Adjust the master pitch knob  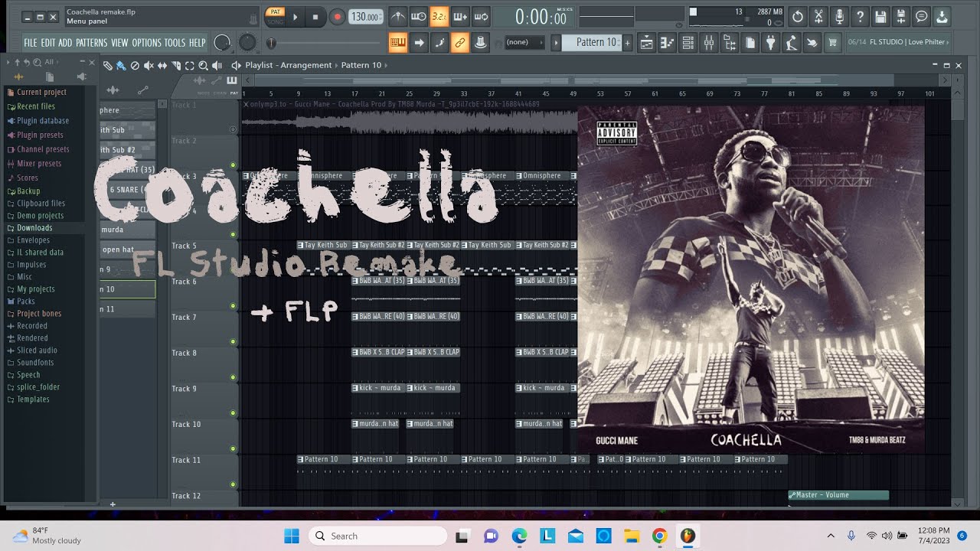247,43
